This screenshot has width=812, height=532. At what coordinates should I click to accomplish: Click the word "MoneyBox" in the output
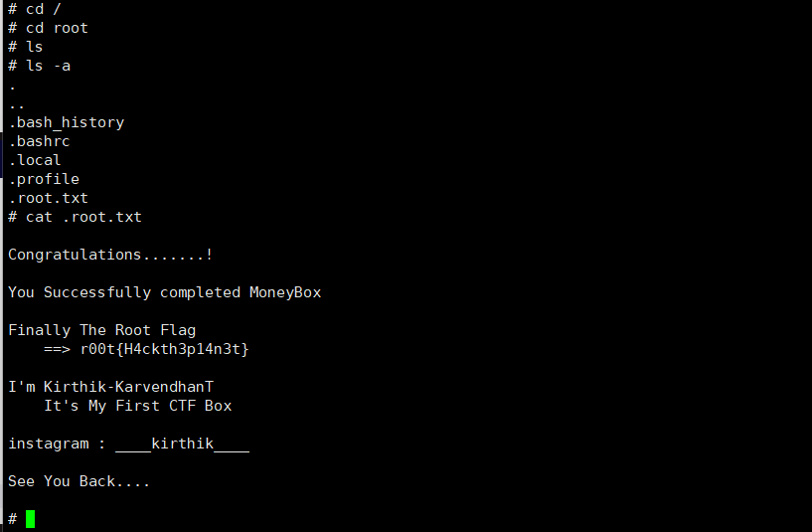point(285,292)
